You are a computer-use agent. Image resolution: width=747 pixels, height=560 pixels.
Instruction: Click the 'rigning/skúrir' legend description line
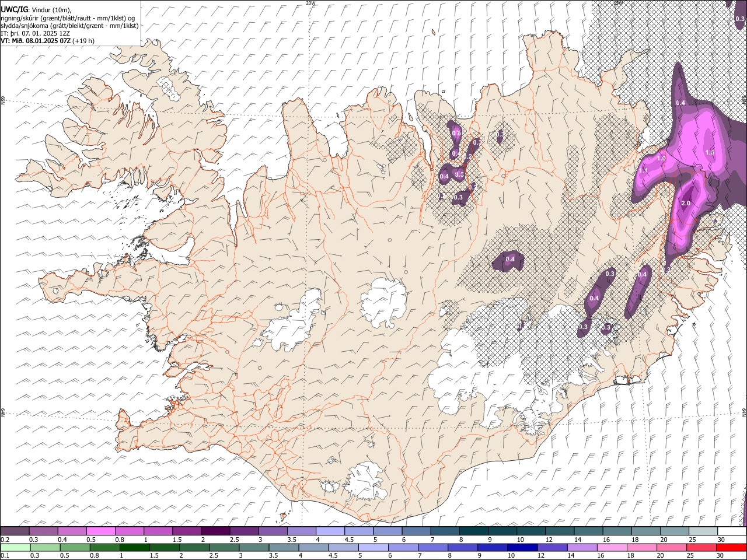68,17
